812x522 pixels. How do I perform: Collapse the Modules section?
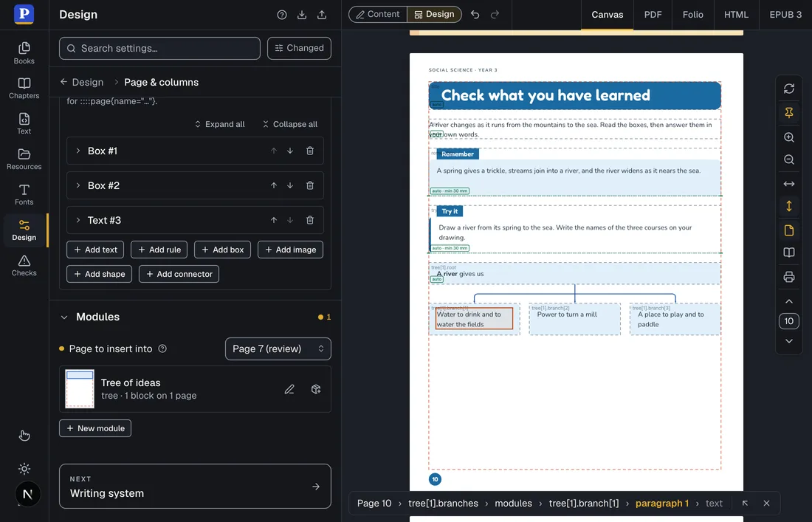64,317
